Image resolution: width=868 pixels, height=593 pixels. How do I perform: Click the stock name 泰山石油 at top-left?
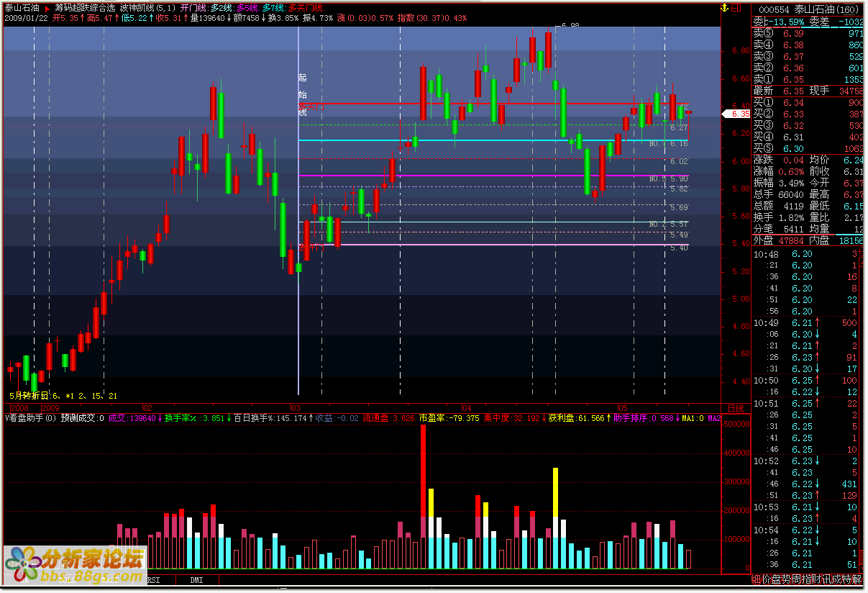pyautogui.click(x=22, y=8)
